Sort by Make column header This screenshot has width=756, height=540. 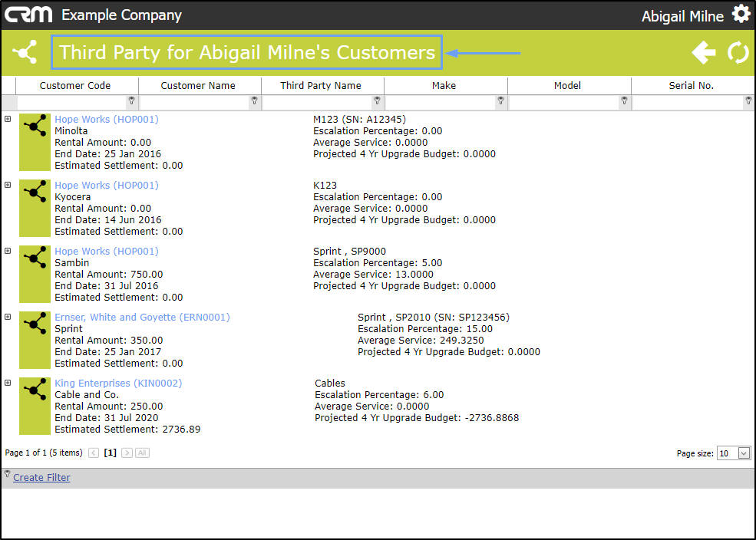point(444,86)
